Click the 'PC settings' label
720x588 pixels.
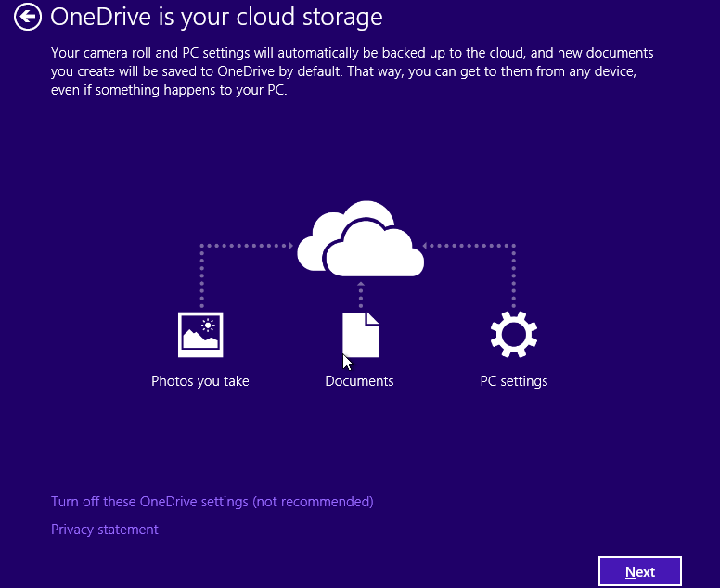[514, 381]
